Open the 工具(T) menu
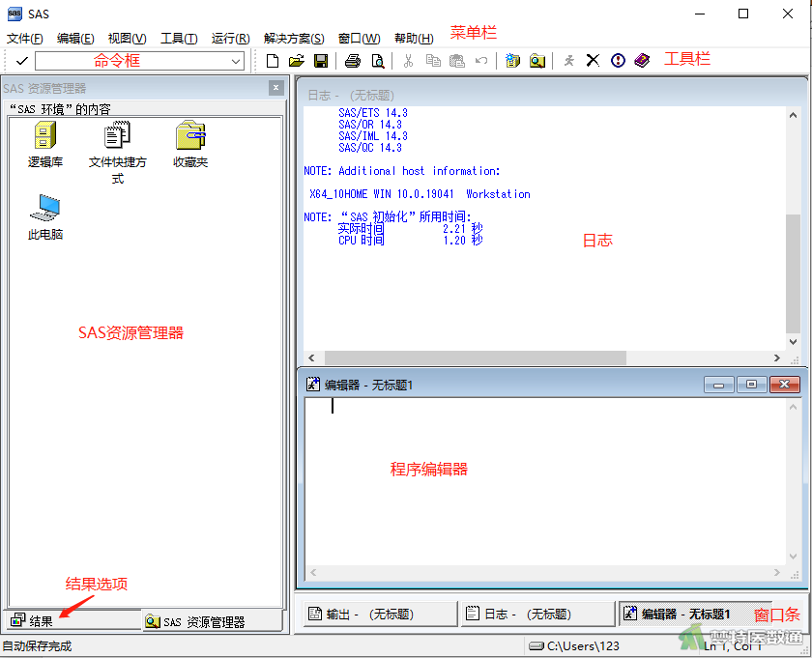The image size is (812, 658). (x=179, y=39)
